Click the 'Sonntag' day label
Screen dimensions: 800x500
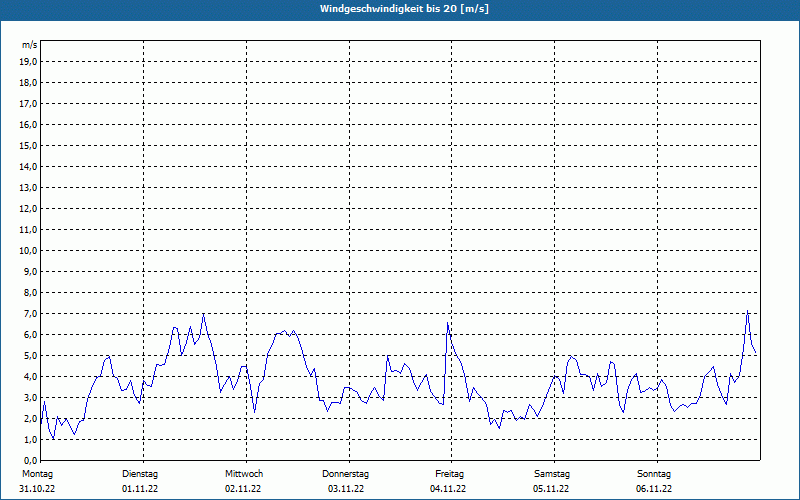tap(654, 474)
